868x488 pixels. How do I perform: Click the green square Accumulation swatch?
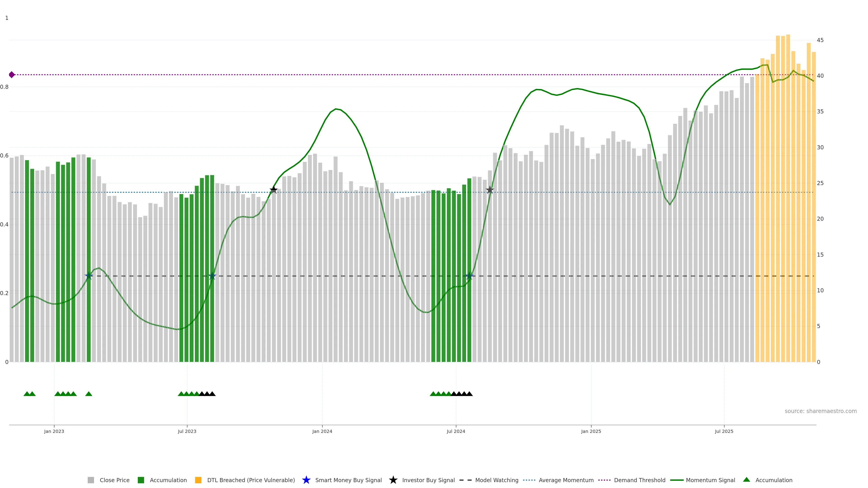(141, 480)
